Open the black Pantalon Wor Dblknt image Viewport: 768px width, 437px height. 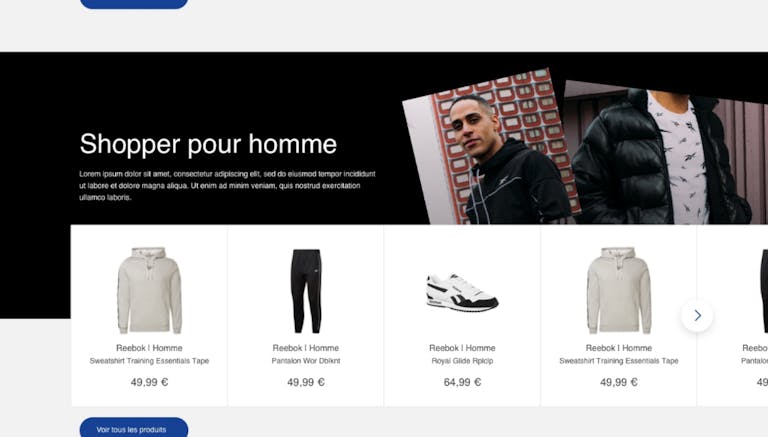(306, 291)
